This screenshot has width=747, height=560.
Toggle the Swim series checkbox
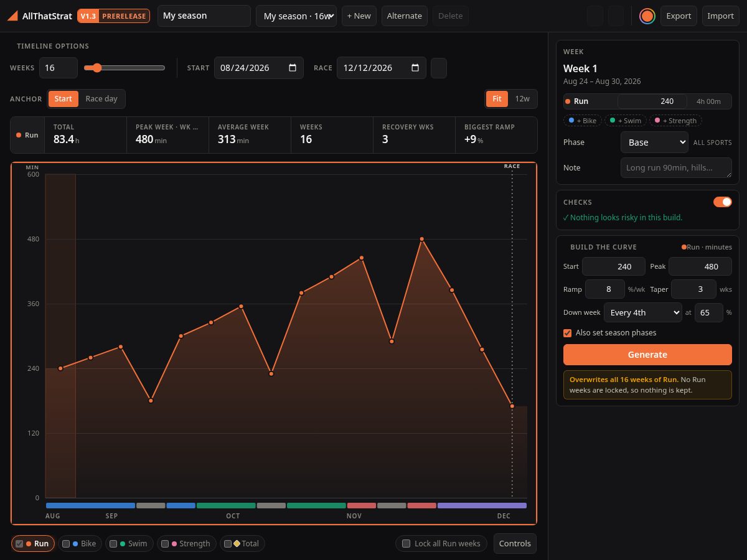click(x=113, y=544)
